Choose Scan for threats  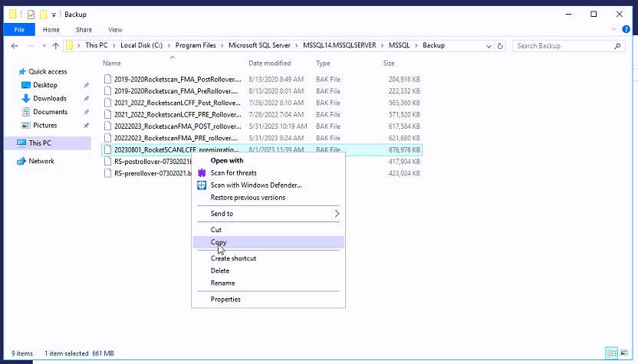point(234,173)
